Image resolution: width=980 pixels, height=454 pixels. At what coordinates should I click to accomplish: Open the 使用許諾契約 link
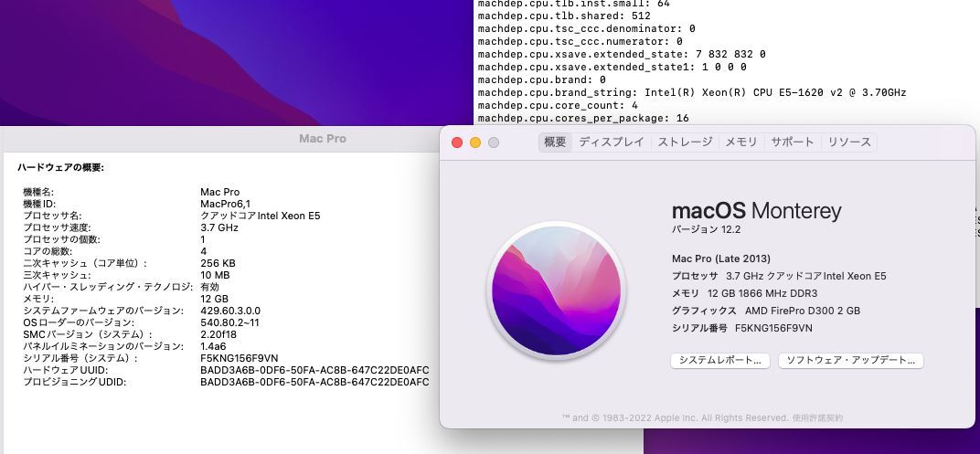(x=817, y=417)
